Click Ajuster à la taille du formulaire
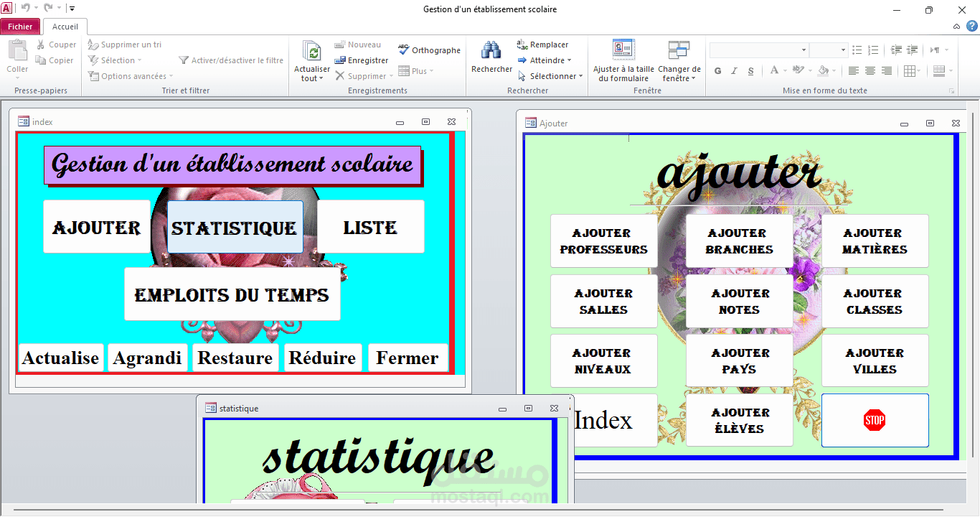 pyautogui.click(x=623, y=61)
